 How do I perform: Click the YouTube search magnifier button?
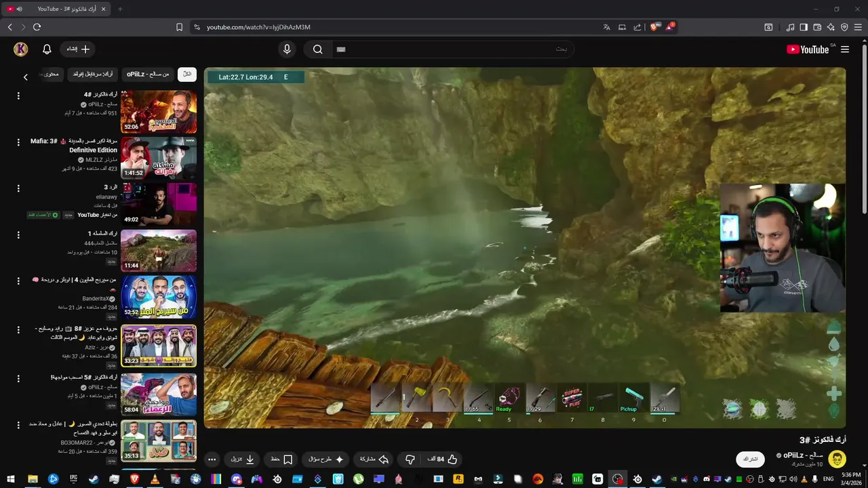(317, 49)
